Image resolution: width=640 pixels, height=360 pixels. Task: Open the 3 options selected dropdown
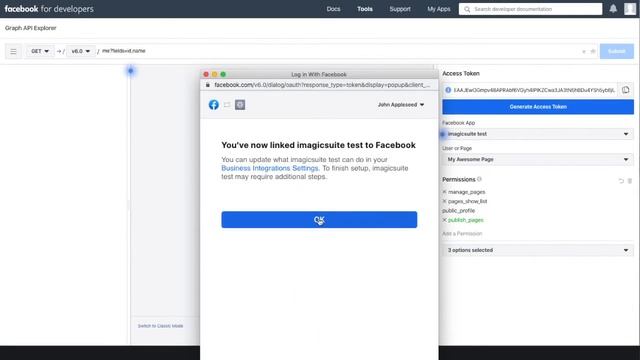click(x=538, y=250)
